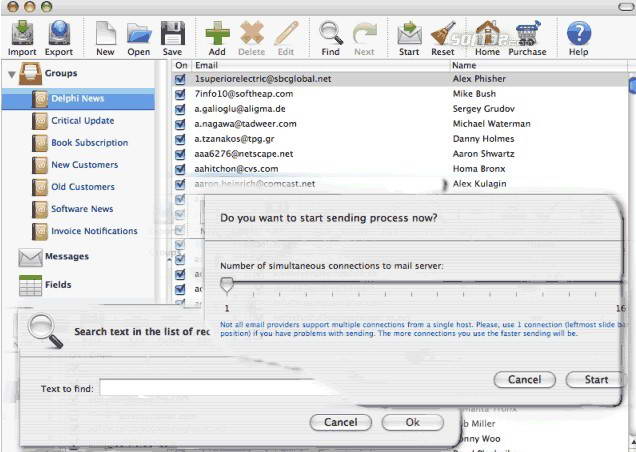Click the Export globe icon
Image resolution: width=636 pixels, height=452 pixels.
point(59,33)
